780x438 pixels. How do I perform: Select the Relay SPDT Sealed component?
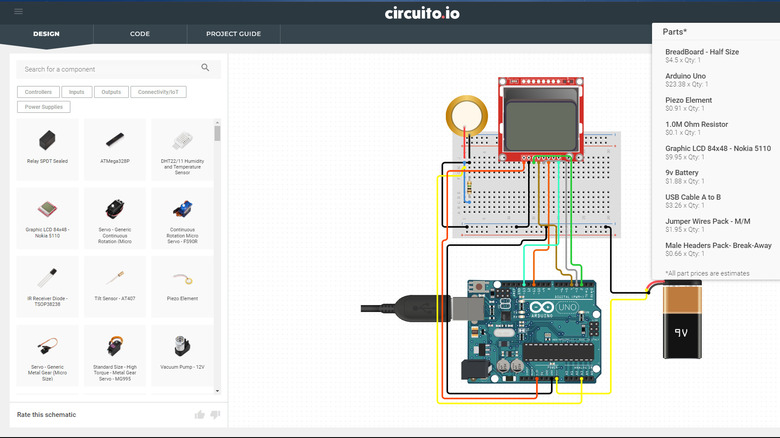(47, 149)
